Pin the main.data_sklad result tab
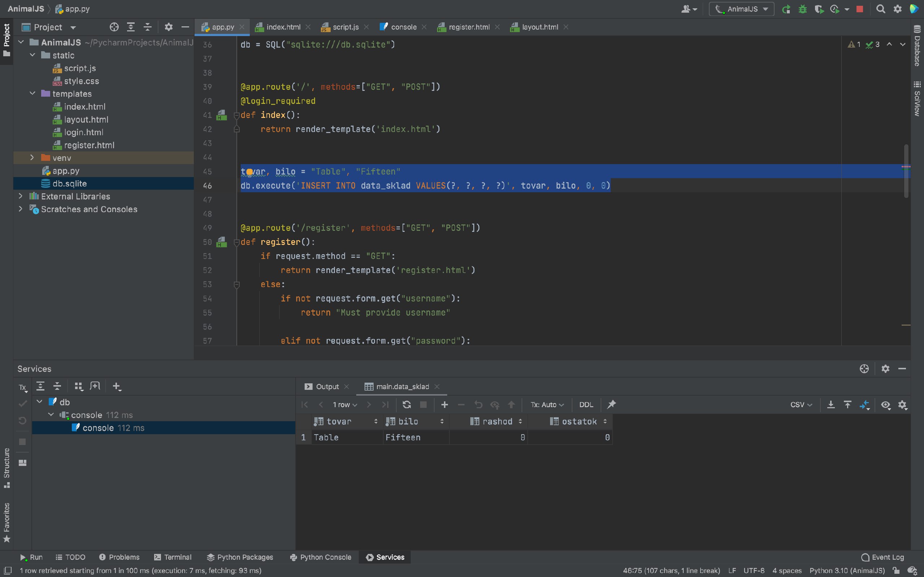Image resolution: width=924 pixels, height=577 pixels. [x=612, y=405]
